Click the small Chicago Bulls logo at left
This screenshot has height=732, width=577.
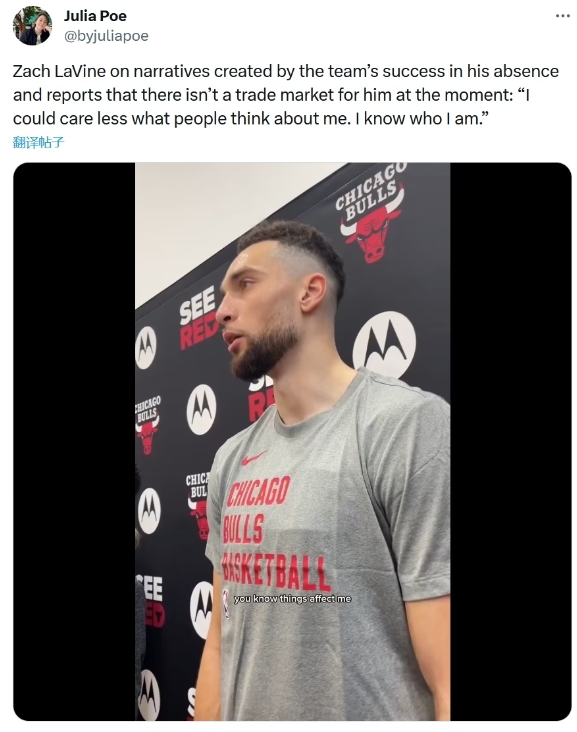click(x=148, y=425)
